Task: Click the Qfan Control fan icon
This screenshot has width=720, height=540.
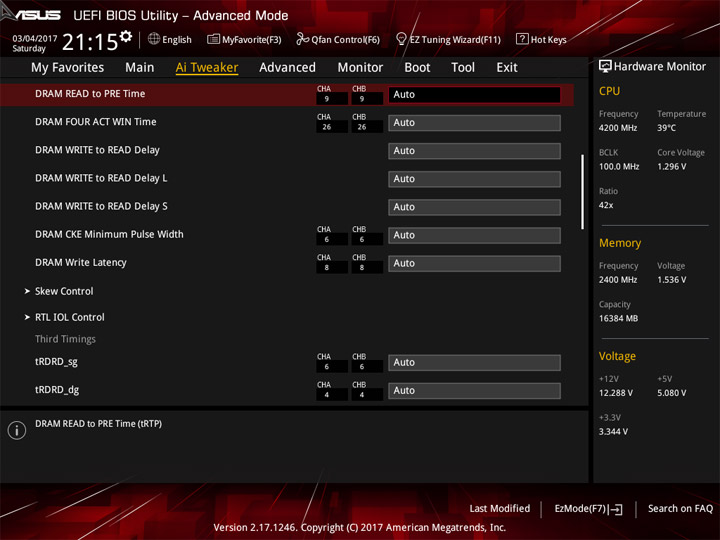Action: point(302,39)
